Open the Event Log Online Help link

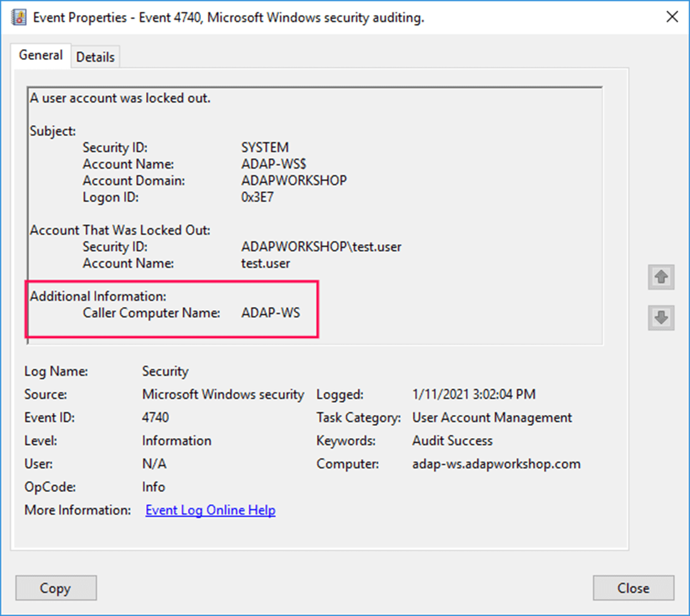click(210, 510)
